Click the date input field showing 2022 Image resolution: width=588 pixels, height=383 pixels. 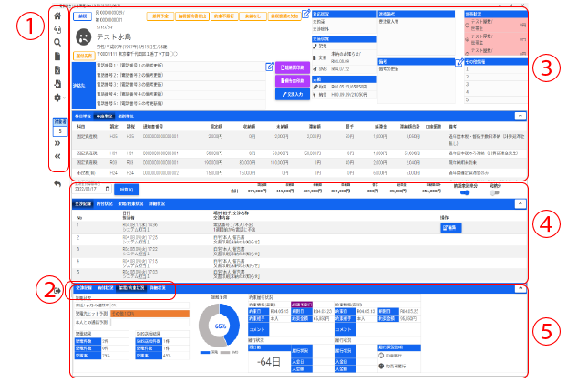pyautogui.click(x=85, y=189)
